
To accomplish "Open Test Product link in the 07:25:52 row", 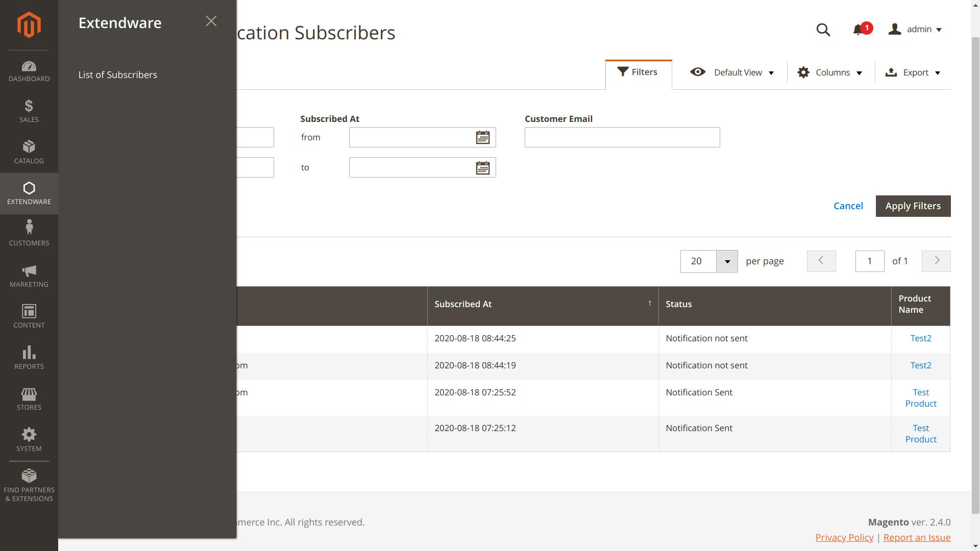I will (x=921, y=398).
